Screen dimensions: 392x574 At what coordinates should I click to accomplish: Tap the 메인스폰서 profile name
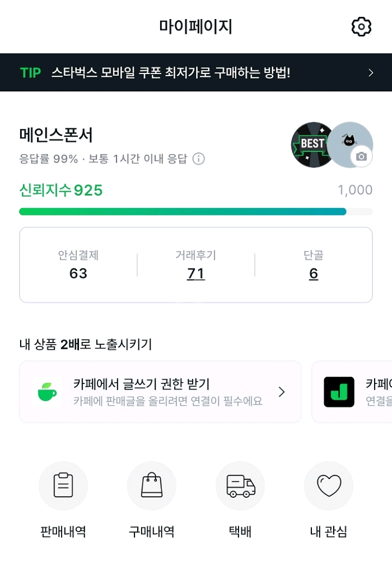click(56, 135)
